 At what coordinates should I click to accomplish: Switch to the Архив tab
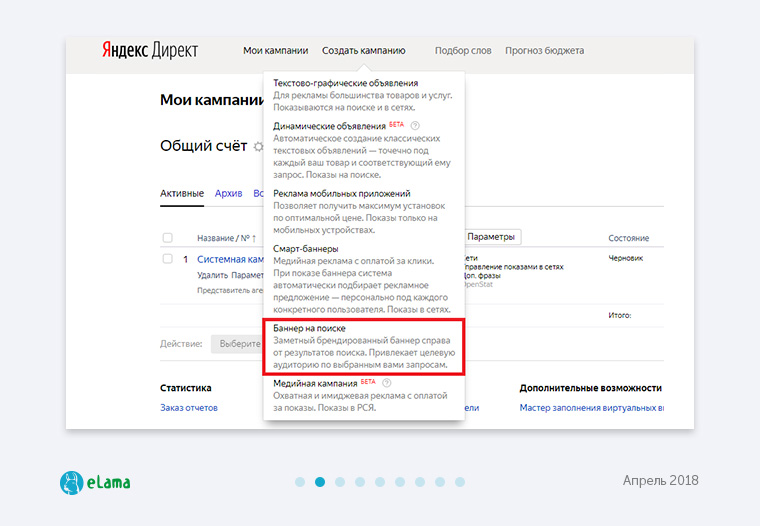(x=228, y=193)
